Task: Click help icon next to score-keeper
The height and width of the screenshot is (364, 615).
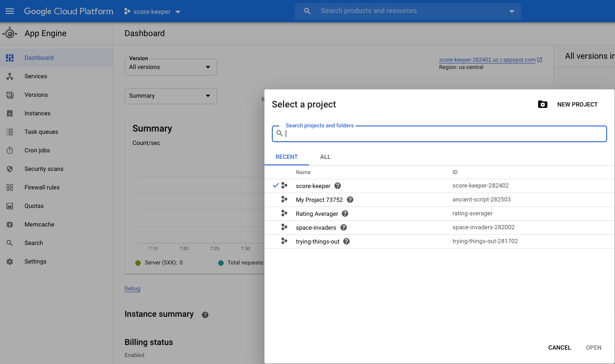Action: [338, 186]
